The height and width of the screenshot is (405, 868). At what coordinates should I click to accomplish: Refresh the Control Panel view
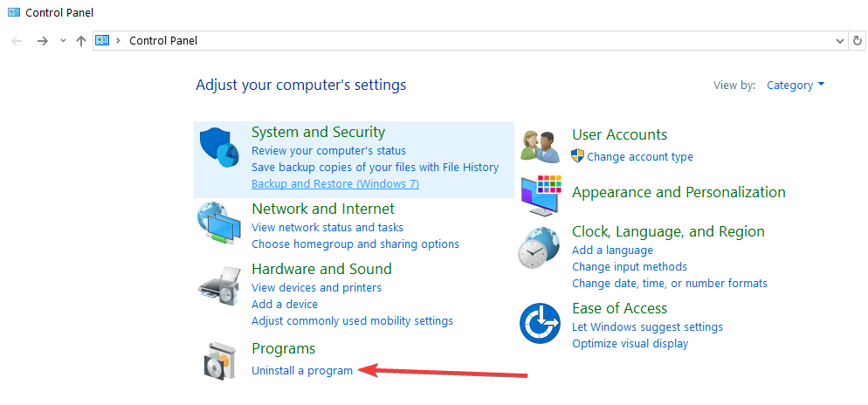coord(858,41)
